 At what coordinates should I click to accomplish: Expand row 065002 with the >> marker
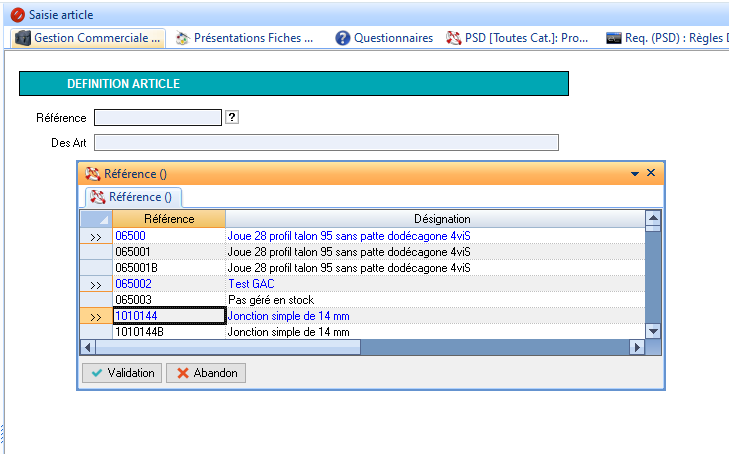tap(96, 284)
